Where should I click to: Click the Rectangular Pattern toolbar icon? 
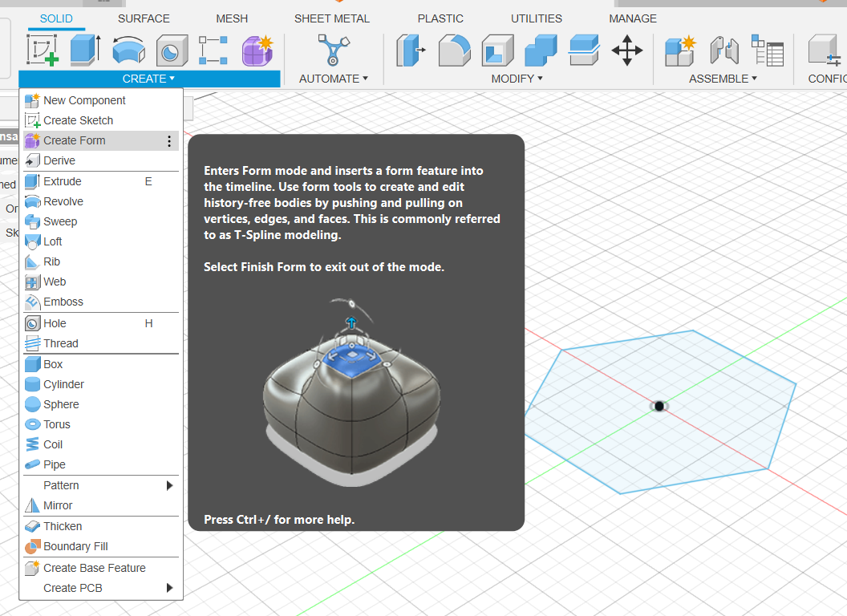pos(213,51)
